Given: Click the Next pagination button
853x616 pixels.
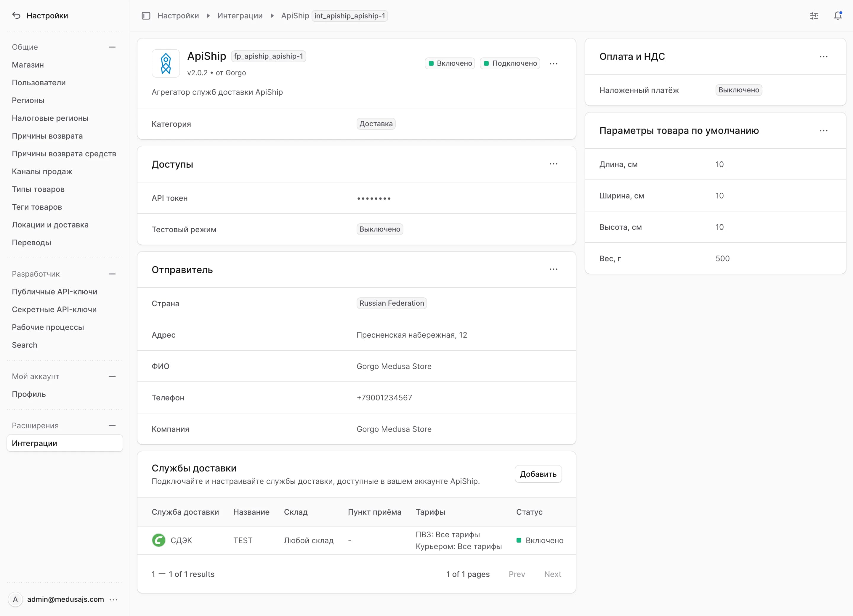Looking at the screenshot, I should click(x=552, y=574).
